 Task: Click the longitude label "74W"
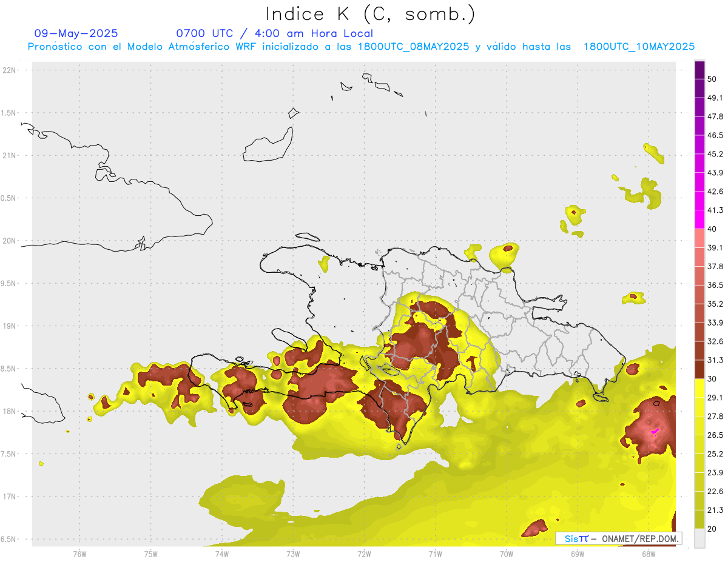pos(221,554)
